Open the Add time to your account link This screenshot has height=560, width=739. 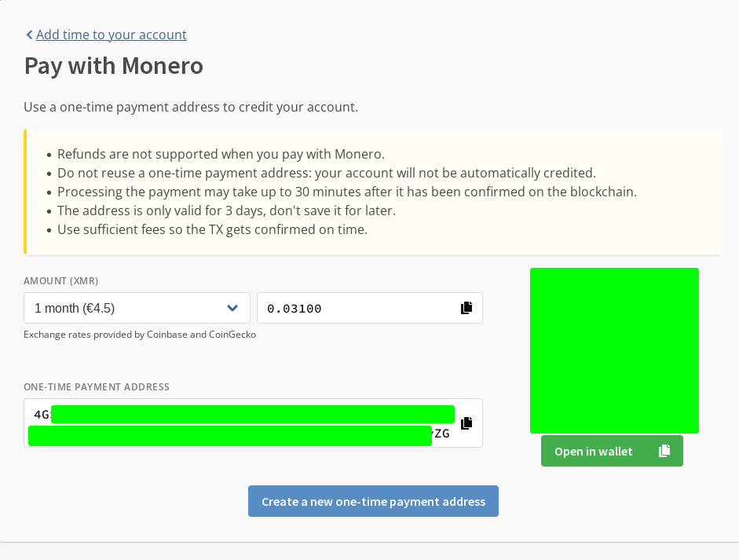tap(112, 35)
